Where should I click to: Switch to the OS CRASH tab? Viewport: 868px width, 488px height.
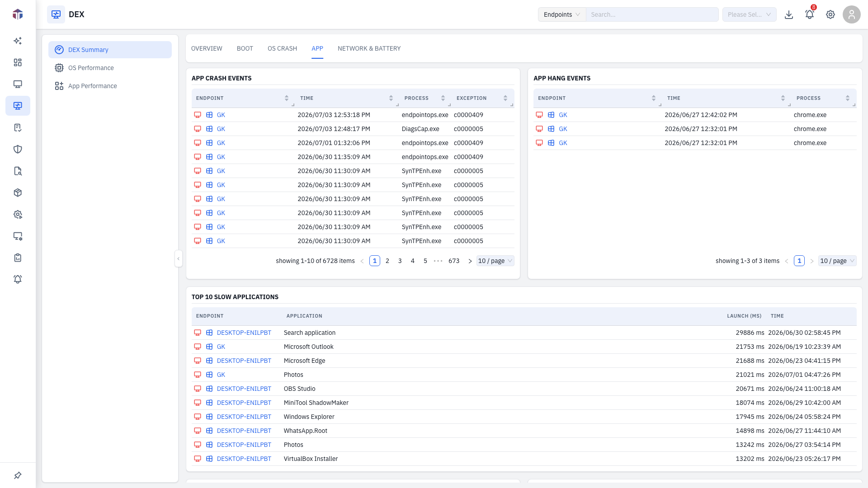(282, 48)
